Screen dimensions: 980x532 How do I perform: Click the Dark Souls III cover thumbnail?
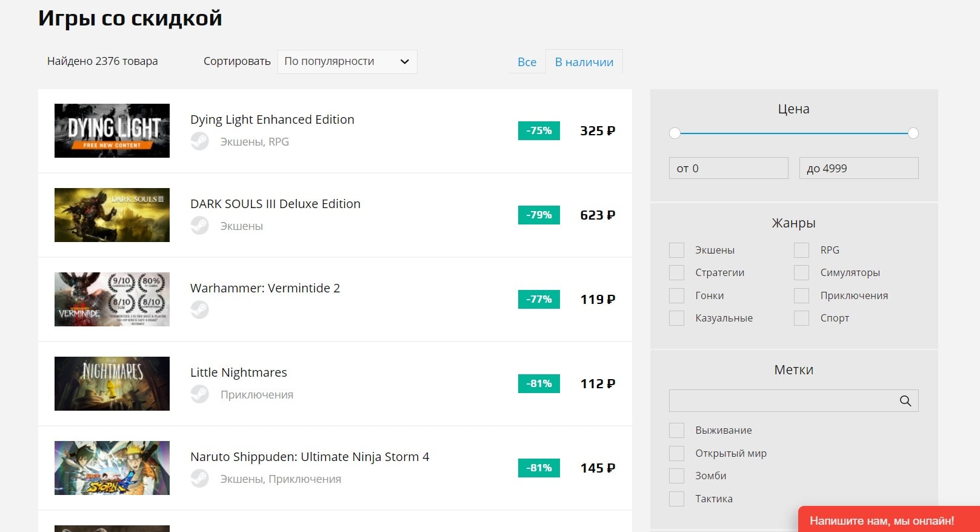[x=112, y=215]
